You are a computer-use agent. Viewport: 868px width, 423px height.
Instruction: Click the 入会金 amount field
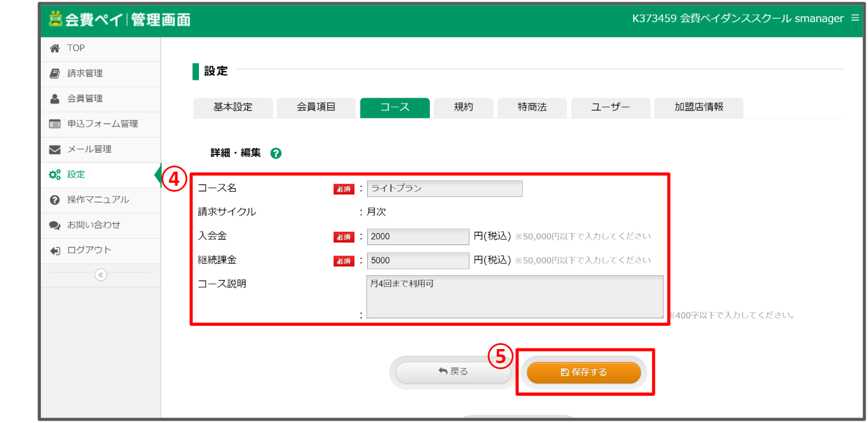coord(417,237)
